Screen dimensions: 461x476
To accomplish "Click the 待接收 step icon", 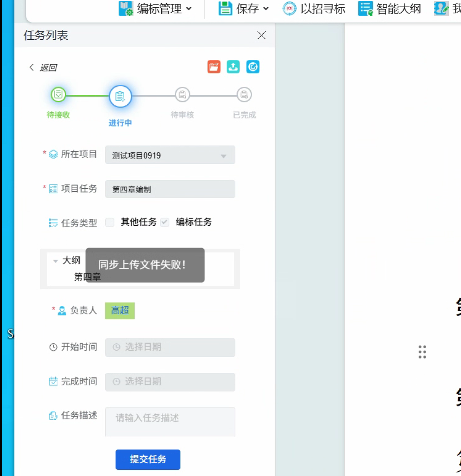I will pyautogui.click(x=58, y=95).
